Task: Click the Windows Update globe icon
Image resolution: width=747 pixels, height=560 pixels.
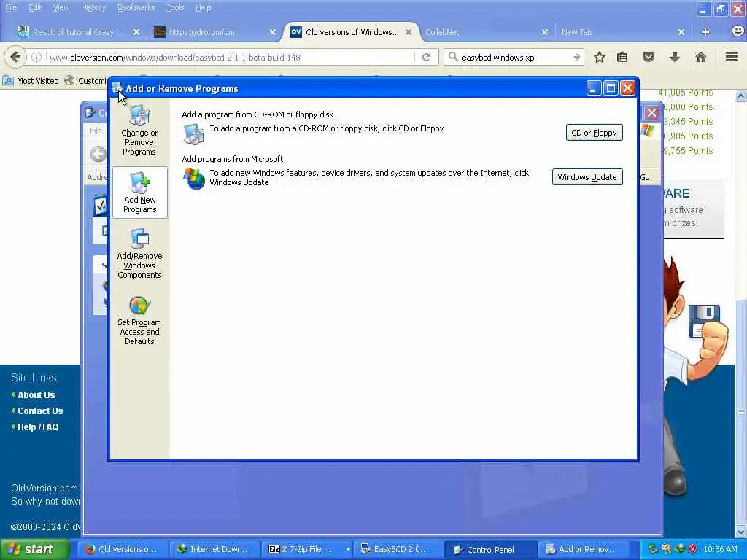Action: [193, 179]
